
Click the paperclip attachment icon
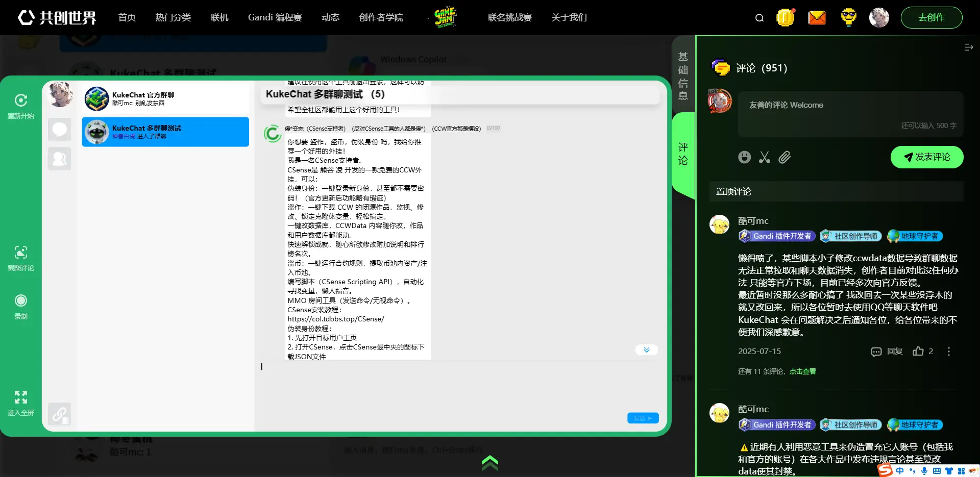pyautogui.click(x=785, y=157)
